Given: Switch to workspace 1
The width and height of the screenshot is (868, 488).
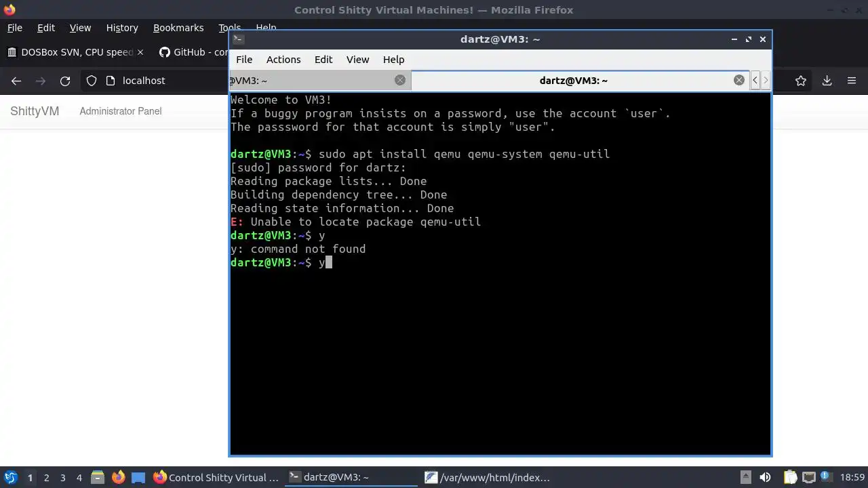Looking at the screenshot, I should pyautogui.click(x=30, y=478).
